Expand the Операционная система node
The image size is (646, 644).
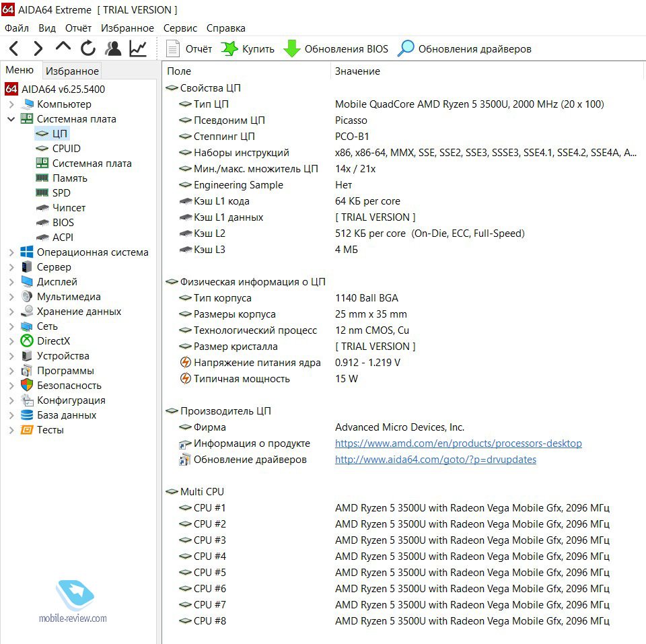pyautogui.click(x=11, y=252)
